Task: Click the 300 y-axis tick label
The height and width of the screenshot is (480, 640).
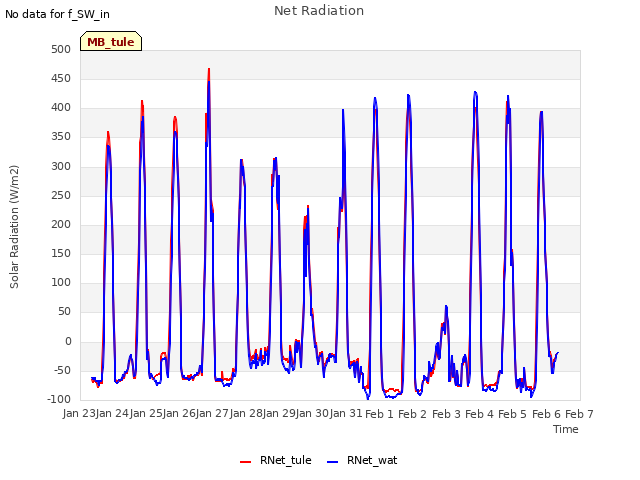Action: pyautogui.click(x=61, y=167)
